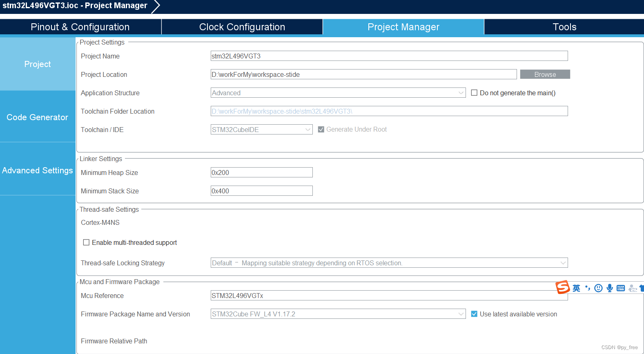This screenshot has width=644, height=354.
Task: Click the breadcrumb arrow after Project Manager title
Action: (x=156, y=6)
